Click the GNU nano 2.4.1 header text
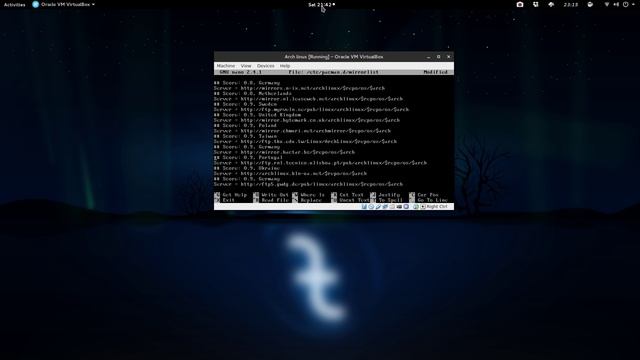The height and width of the screenshot is (360, 640). [x=240, y=72]
